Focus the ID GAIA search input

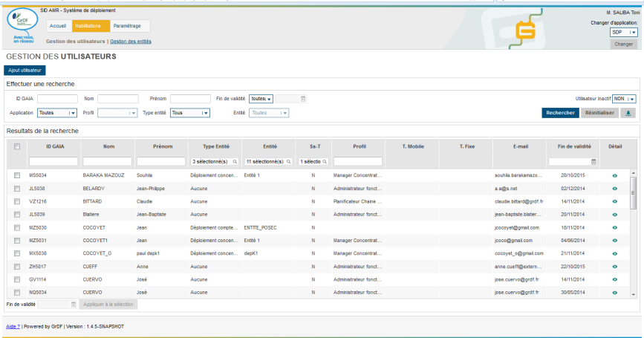(x=57, y=99)
